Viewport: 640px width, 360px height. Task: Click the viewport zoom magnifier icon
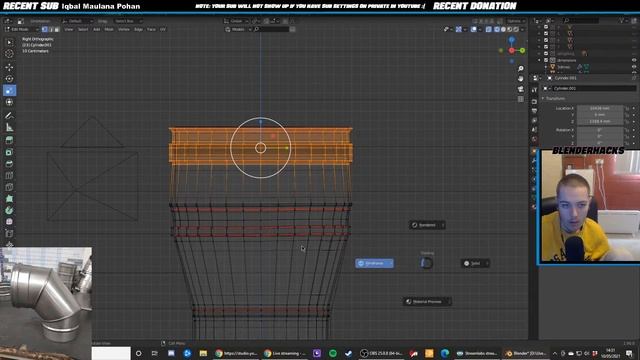(x=520, y=69)
